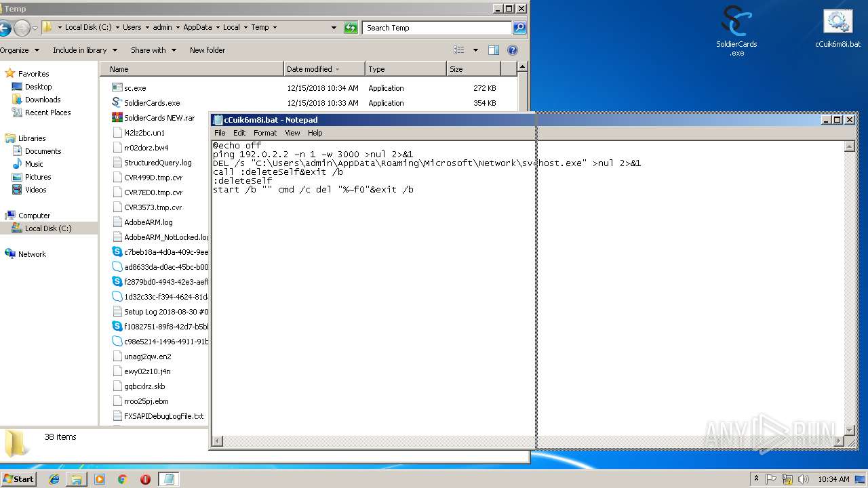This screenshot has width=868, height=488.
Task: Expand AppData breadcrumb arrow
Action: click(x=218, y=28)
